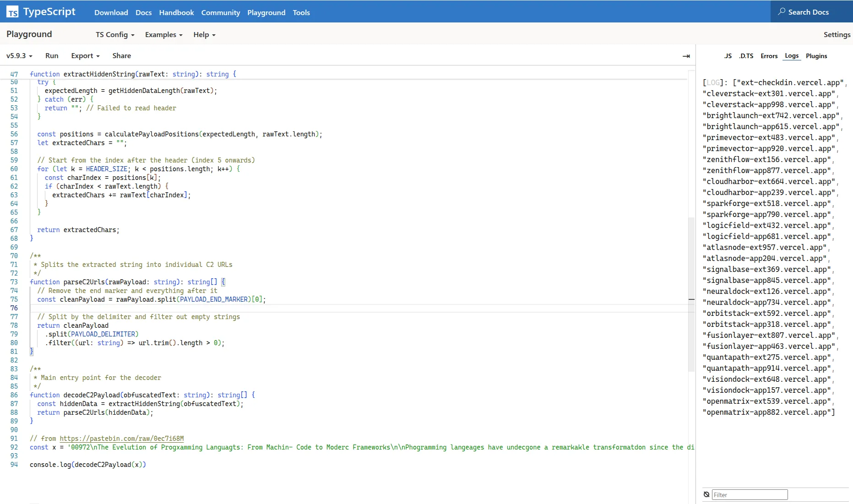
Task: Switch to the .D.TS tab
Action: 746,55
